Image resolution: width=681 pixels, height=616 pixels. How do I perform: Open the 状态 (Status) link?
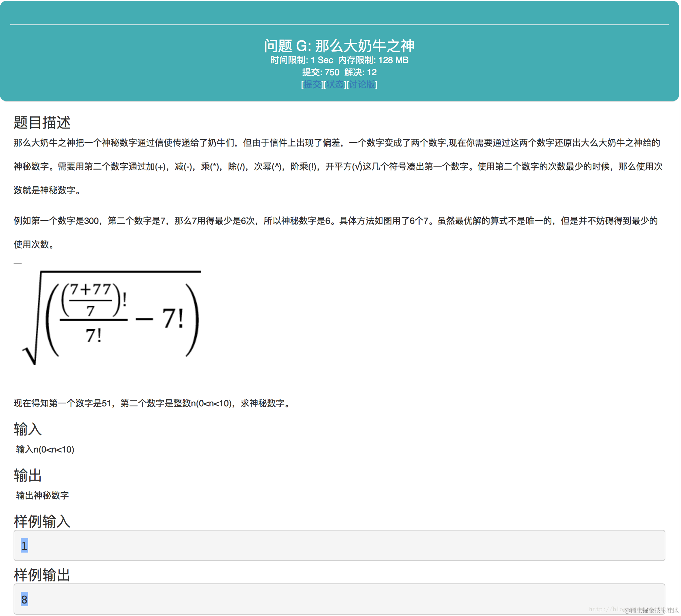(335, 85)
